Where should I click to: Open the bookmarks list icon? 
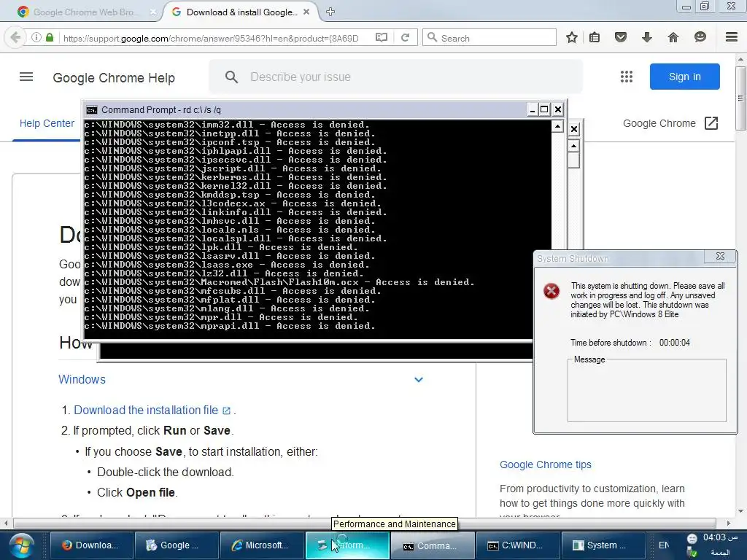pyautogui.click(x=595, y=37)
